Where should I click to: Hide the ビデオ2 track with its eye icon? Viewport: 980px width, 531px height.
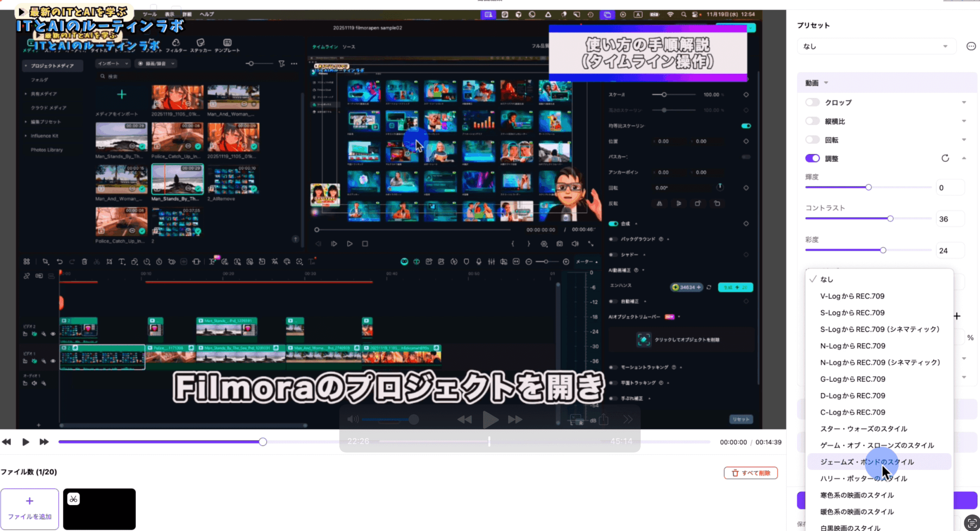pos(52,334)
